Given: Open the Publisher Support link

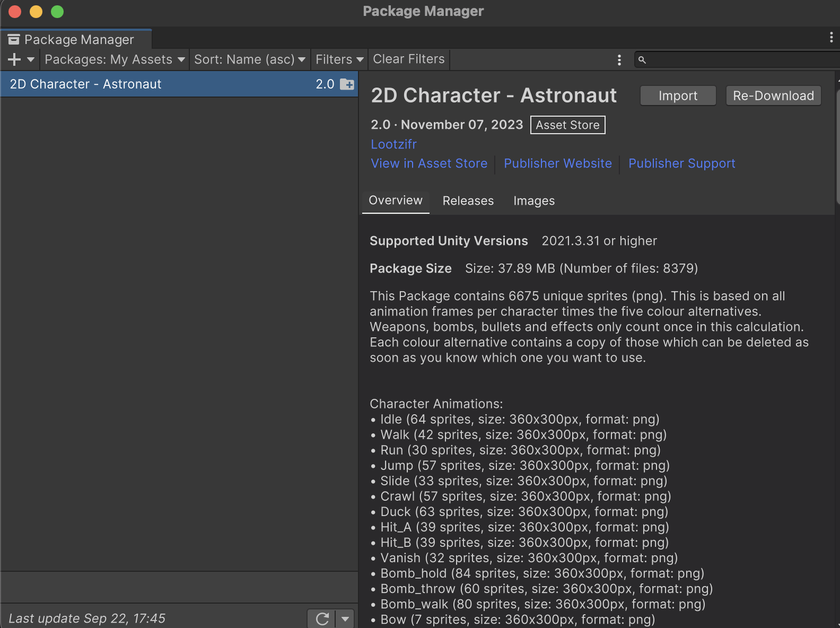Looking at the screenshot, I should click(682, 163).
